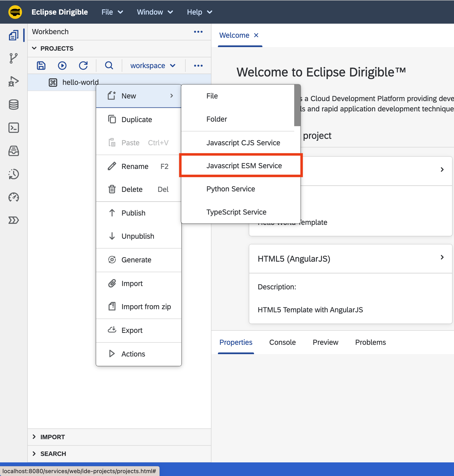This screenshot has width=454, height=476.
Task: Expand the New submenu arrow
Action: coord(172,96)
